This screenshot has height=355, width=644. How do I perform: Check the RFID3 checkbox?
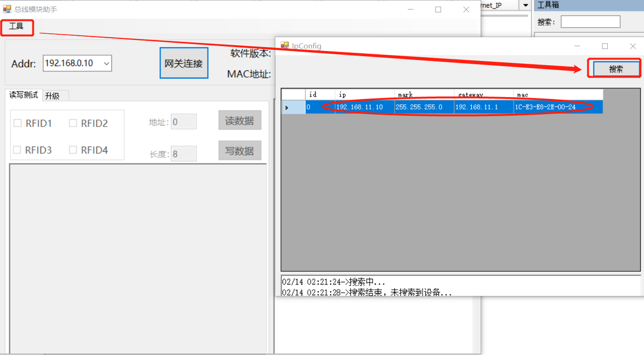(x=18, y=149)
